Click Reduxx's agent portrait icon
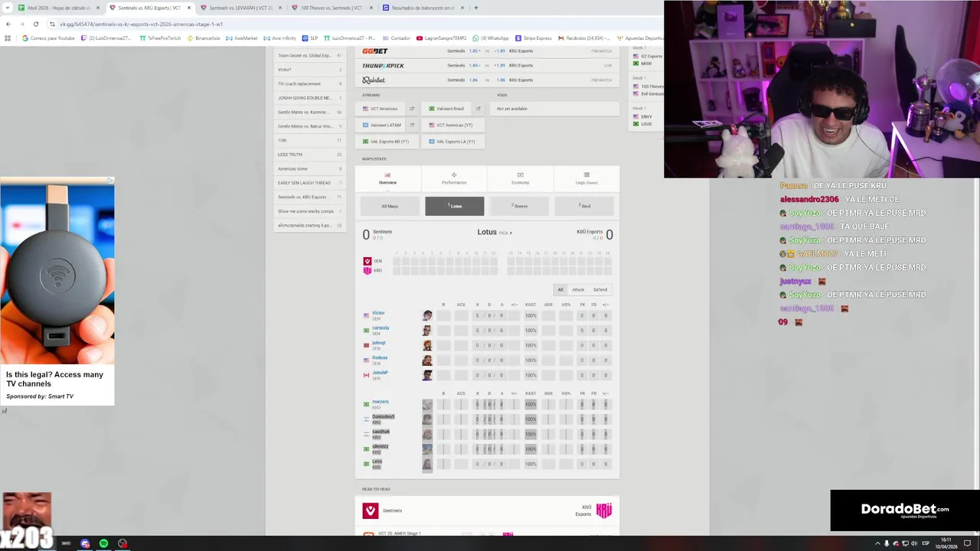 click(x=427, y=360)
